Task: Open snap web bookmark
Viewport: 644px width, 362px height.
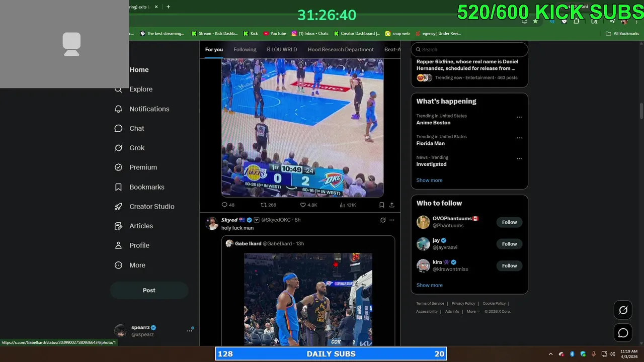Action: click(x=397, y=34)
